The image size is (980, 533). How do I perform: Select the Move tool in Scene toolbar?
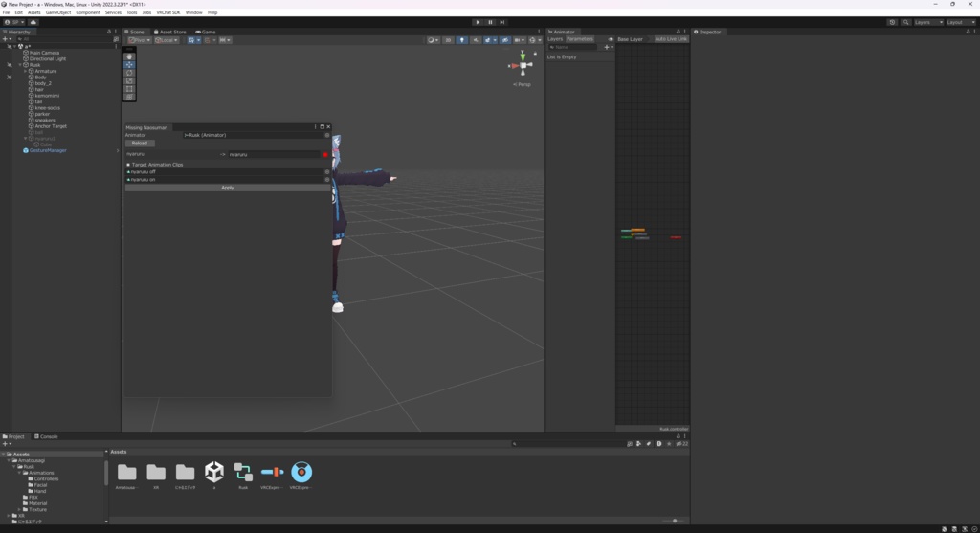pos(129,65)
